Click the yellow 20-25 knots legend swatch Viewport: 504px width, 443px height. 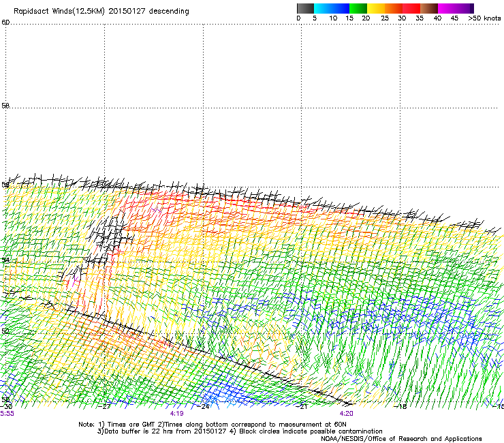[x=376, y=8]
